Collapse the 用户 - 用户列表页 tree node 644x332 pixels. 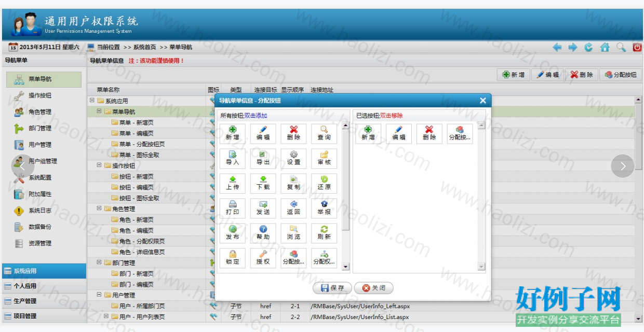tap(106, 316)
